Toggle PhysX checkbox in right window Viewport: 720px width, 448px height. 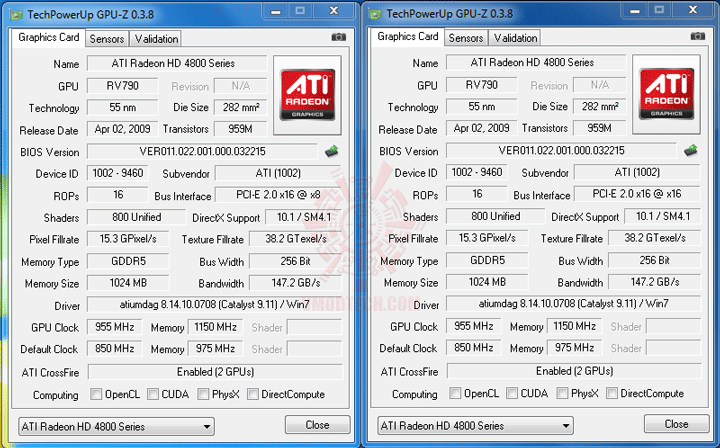[562, 393]
